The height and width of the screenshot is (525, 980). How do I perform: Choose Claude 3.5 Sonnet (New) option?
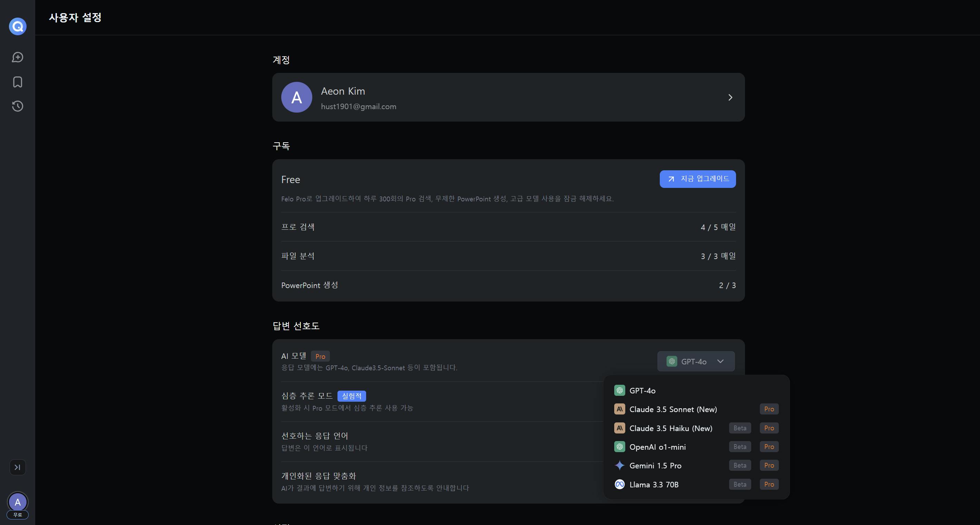[x=673, y=409]
